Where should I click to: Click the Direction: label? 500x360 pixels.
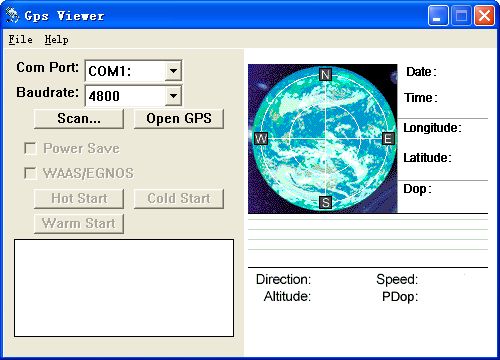(x=283, y=279)
